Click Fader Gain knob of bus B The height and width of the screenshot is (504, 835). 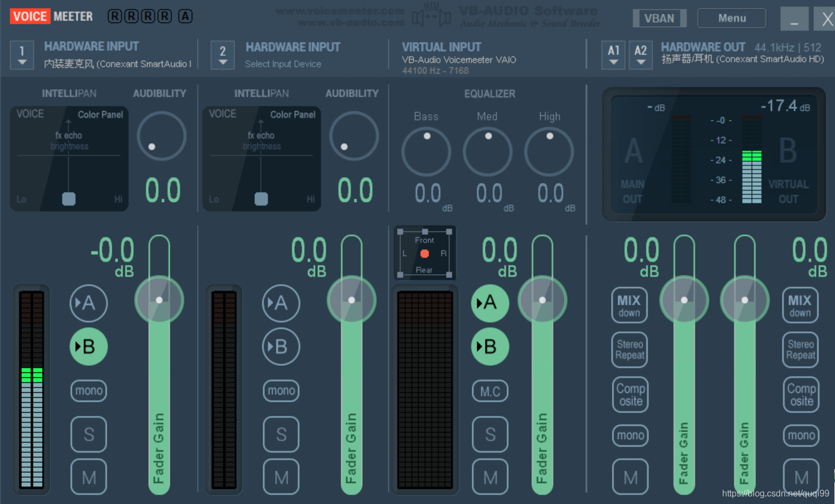click(745, 300)
